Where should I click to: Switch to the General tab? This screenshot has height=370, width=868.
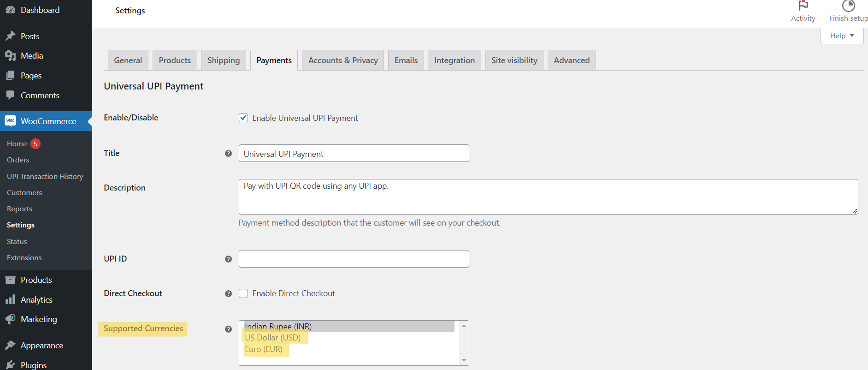pyautogui.click(x=128, y=60)
